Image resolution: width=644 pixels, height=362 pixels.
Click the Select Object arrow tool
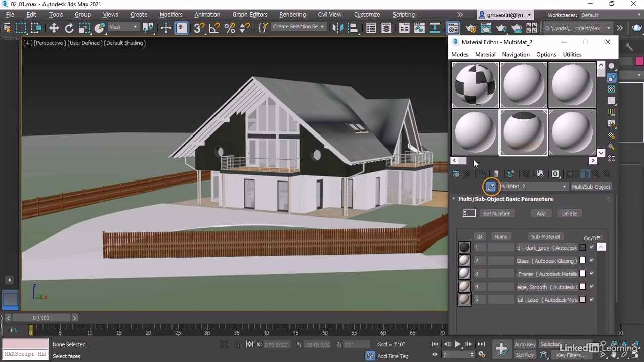7,28
